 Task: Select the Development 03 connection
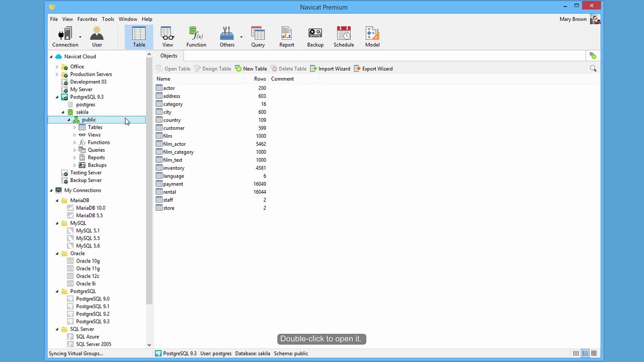pyautogui.click(x=88, y=82)
